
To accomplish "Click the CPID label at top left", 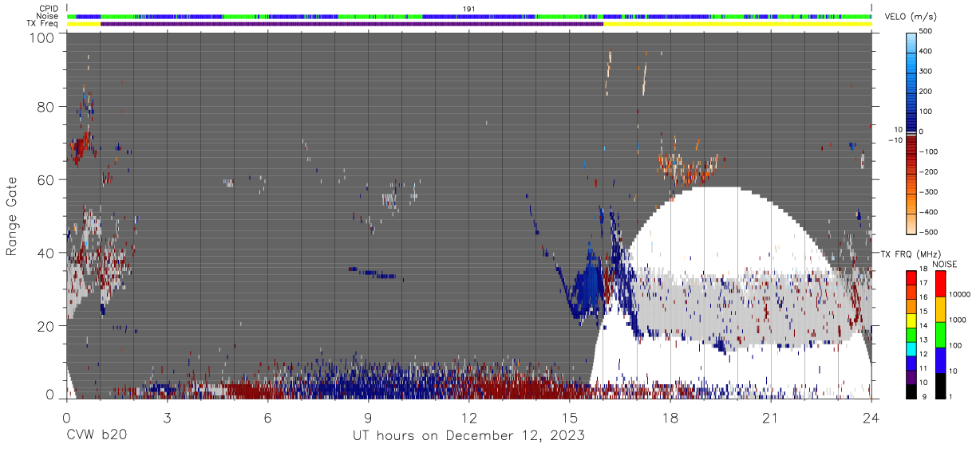I will pyautogui.click(x=49, y=9).
